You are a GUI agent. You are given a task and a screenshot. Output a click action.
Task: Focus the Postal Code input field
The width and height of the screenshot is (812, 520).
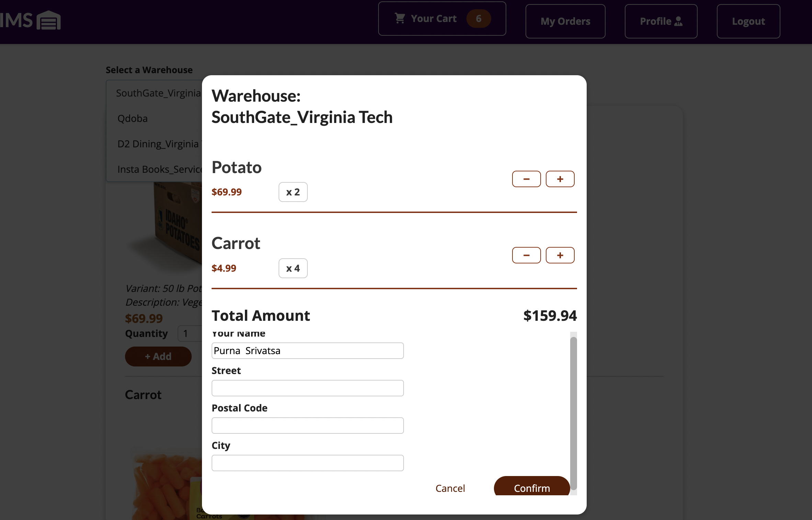click(307, 426)
